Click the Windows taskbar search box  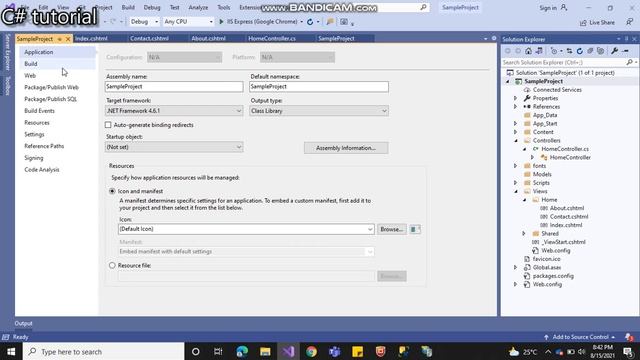[x=104, y=351]
